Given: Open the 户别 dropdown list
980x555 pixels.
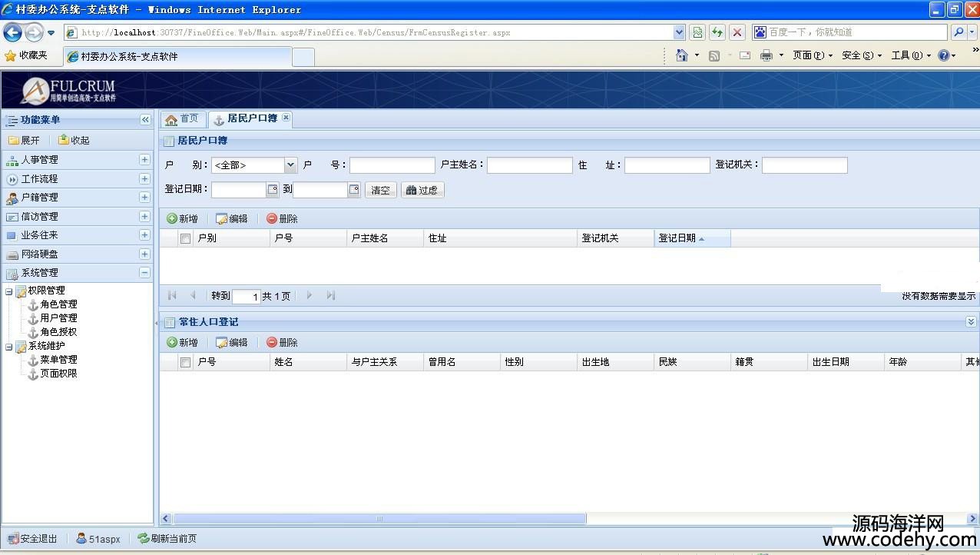Looking at the screenshot, I should coord(290,165).
